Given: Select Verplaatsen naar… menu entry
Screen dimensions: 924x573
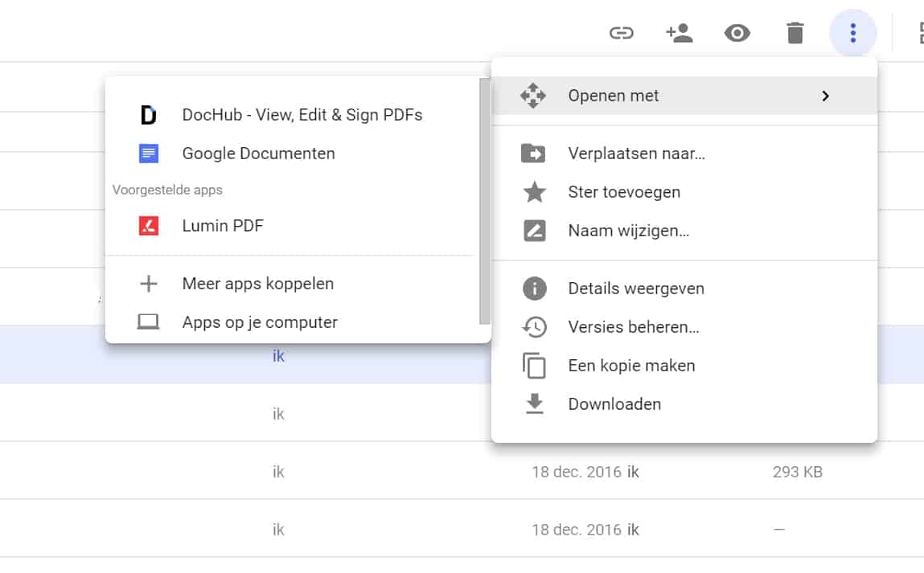Looking at the screenshot, I should coord(636,153).
